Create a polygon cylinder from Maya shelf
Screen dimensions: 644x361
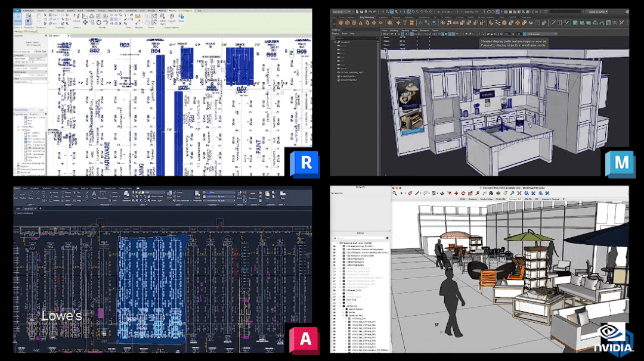(354, 23)
